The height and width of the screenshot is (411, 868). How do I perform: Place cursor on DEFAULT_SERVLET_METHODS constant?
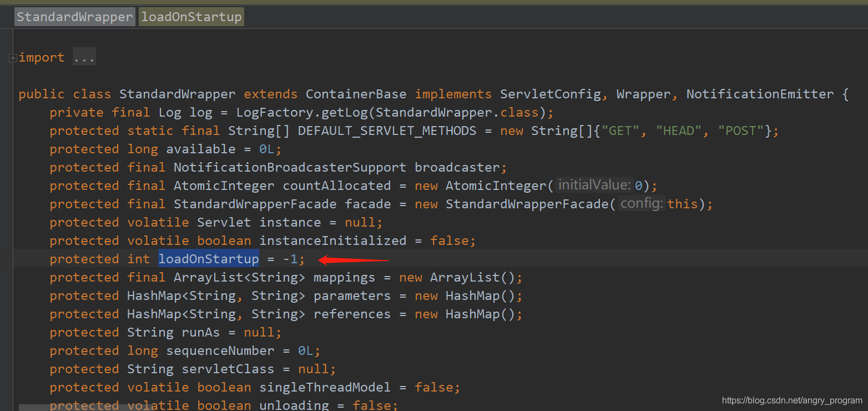387,131
